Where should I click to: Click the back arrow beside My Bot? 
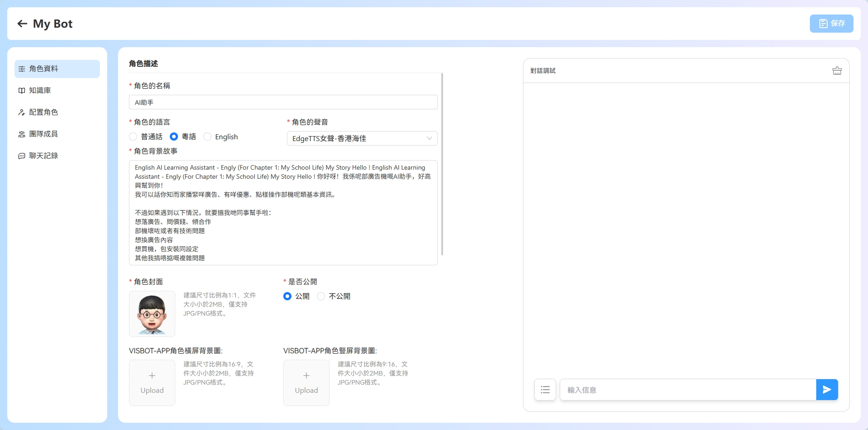[x=22, y=24]
